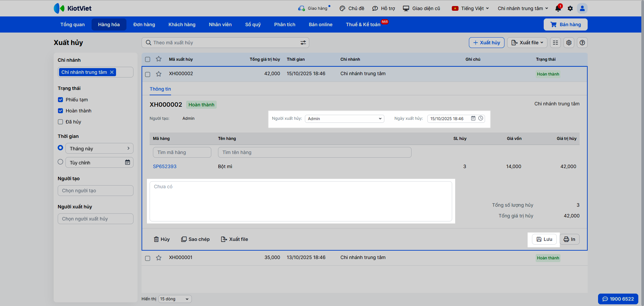Save the slip with Lưu
The width and height of the screenshot is (644, 306).
click(544, 239)
